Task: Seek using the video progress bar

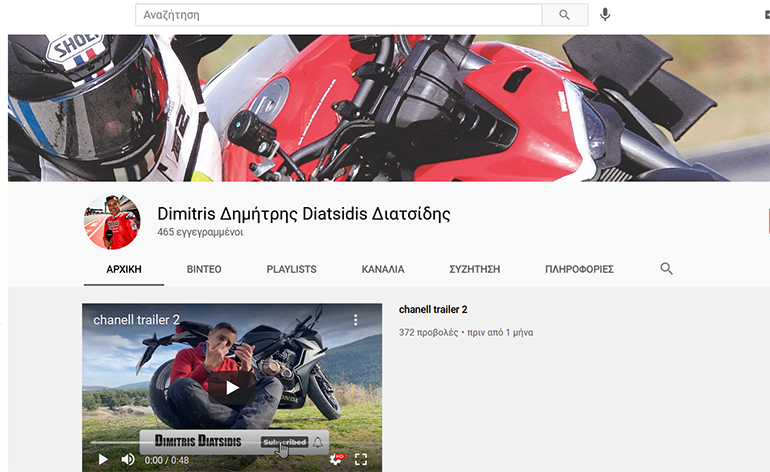Action: pos(200,442)
